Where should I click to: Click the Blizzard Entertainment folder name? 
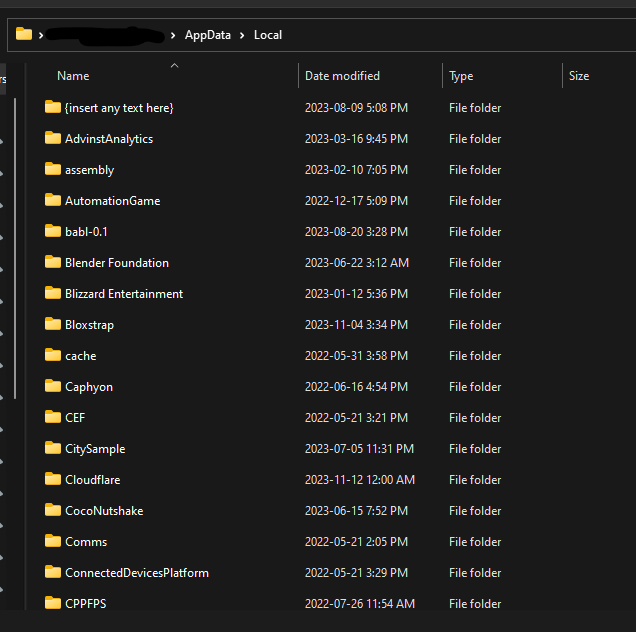point(124,294)
